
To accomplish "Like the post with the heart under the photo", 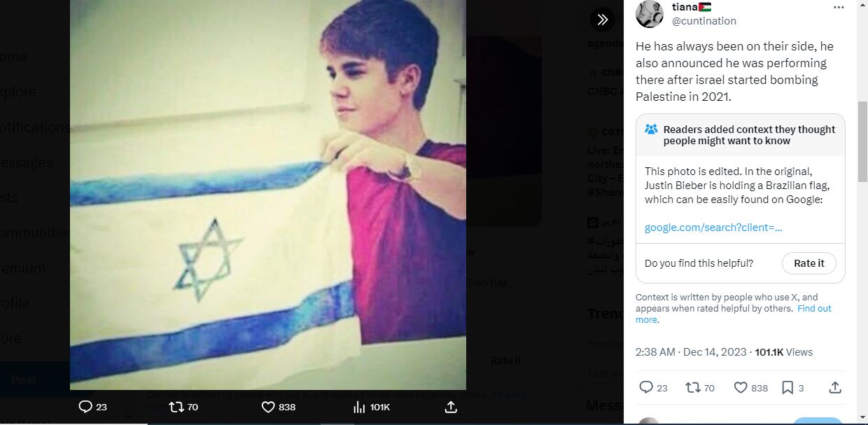I will (x=268, y=407).
